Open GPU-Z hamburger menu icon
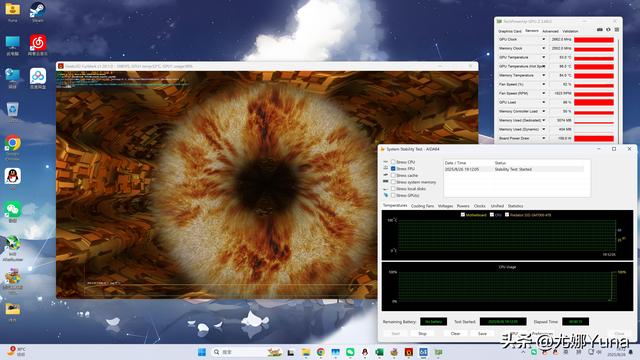Image resolution: width=640 pixels, height=360 pixels. coord(617,30)
